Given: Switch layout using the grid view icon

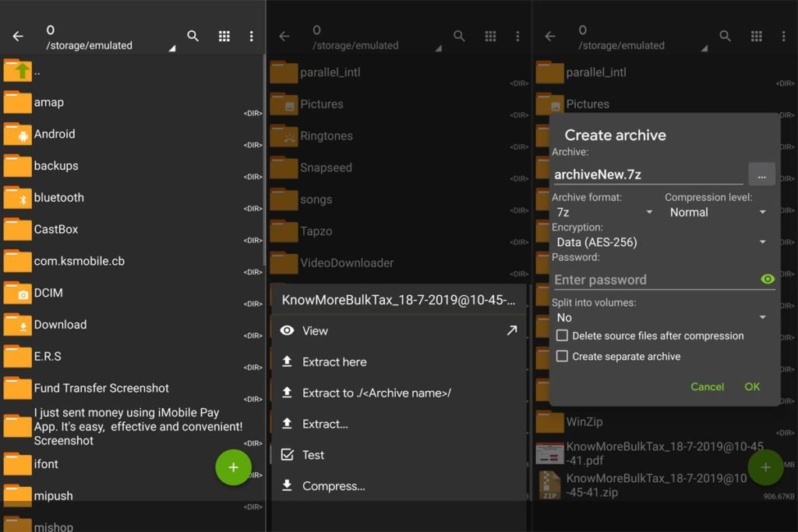Looking at the screenshot, I should 224,36.
